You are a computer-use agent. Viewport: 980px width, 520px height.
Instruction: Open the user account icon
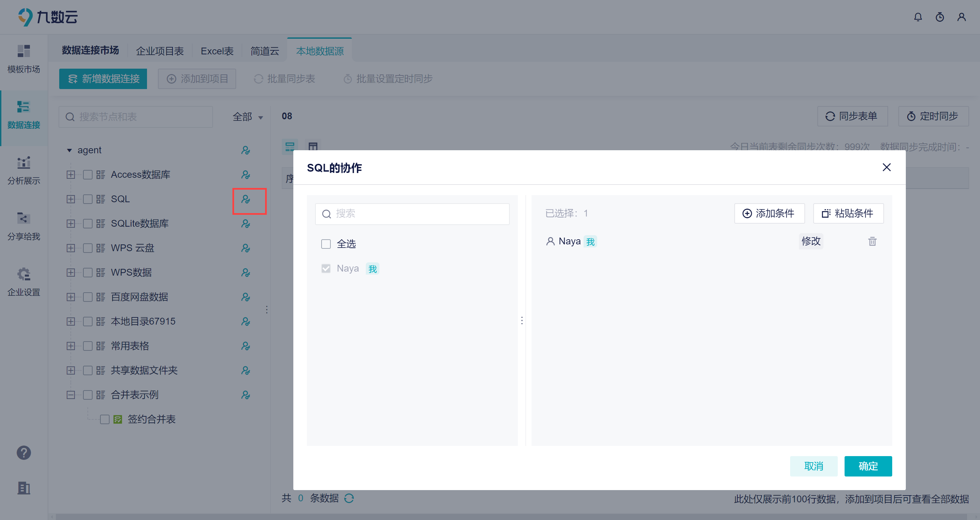tap(961, 17)
